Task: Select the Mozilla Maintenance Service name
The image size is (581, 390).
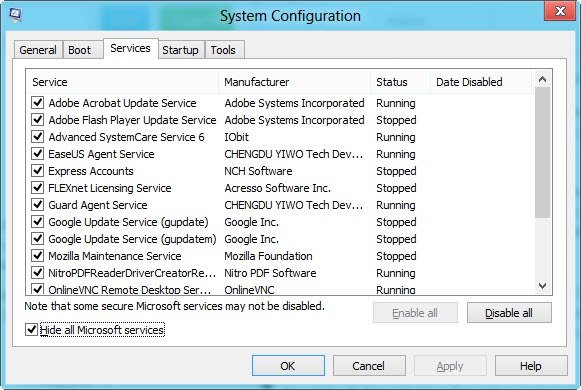Action: (x=115, y=256)
